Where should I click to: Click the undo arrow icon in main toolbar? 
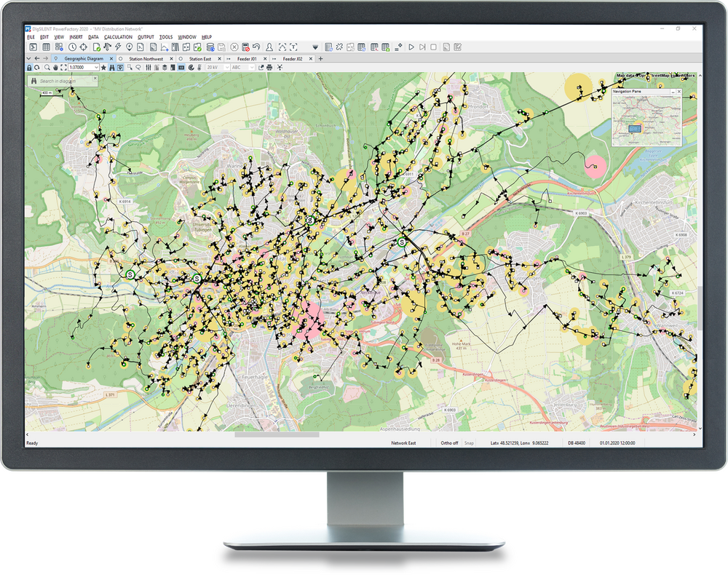[256, 47]
